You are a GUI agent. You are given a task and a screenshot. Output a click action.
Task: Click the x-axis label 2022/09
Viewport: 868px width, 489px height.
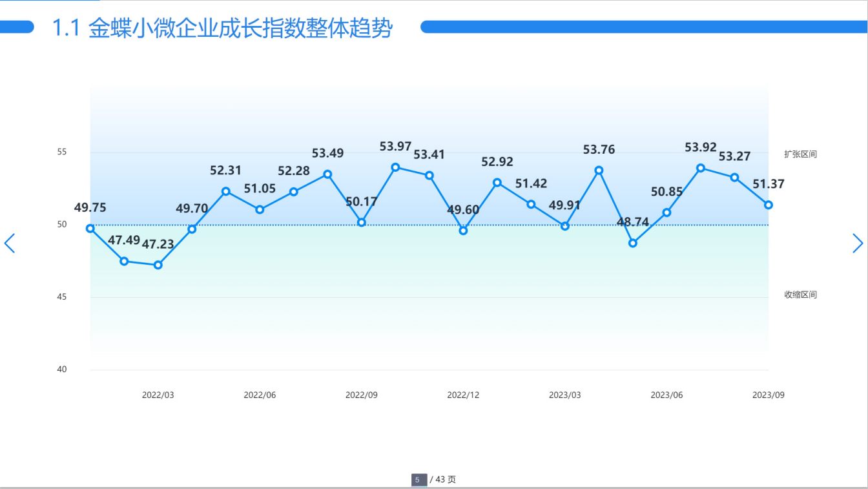[362, 395]
